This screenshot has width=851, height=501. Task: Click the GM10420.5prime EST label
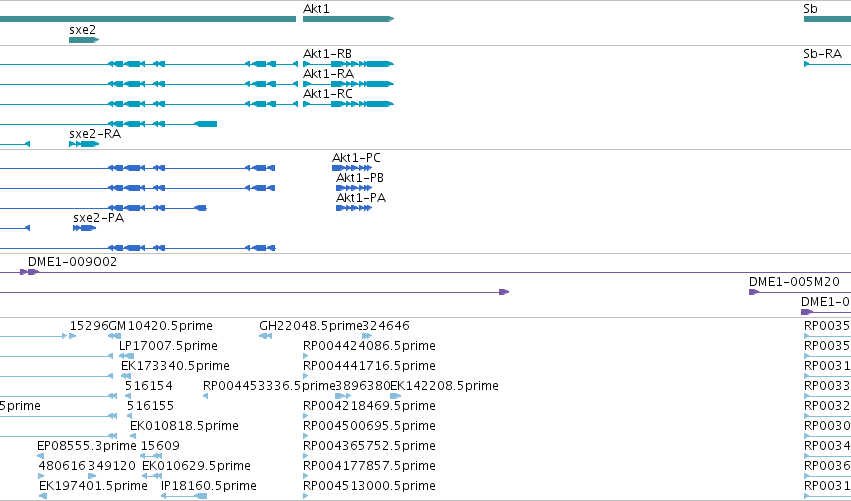(161, 326)
